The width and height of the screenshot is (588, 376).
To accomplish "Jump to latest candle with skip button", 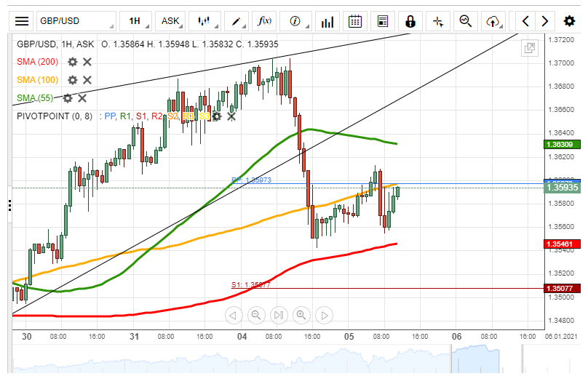I will (278, 315).
